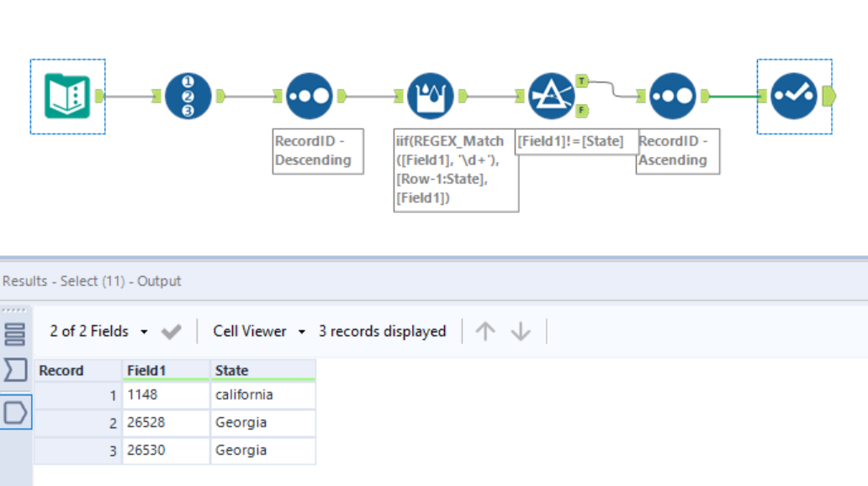Apply field selection with the checkmark button
The height and width of the screenshot is (486, 868).
coord(171,332)
